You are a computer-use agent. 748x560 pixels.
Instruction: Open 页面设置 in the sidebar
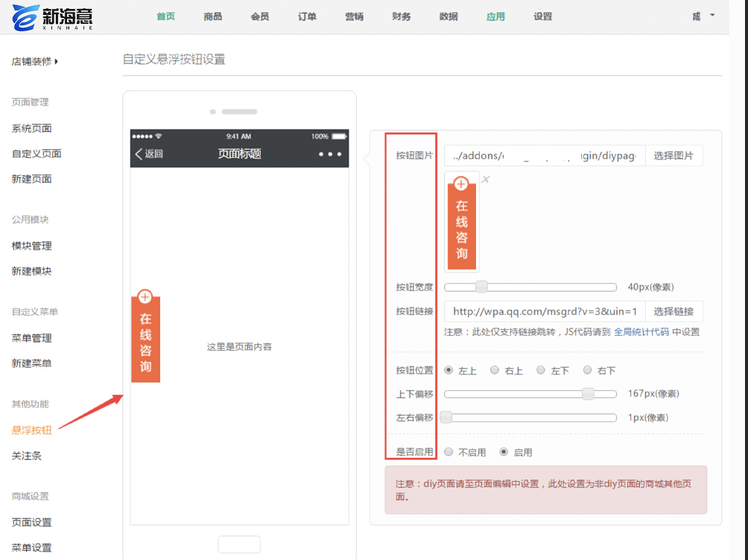(31, 522)
